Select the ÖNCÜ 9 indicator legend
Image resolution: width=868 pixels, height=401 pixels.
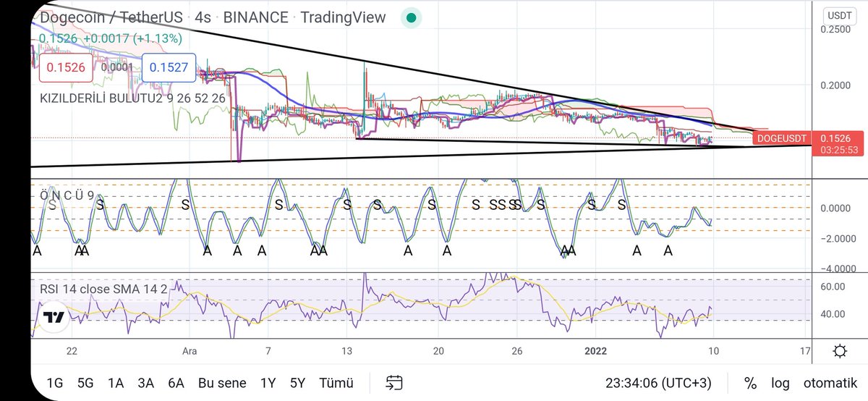[x=67, y=195]
